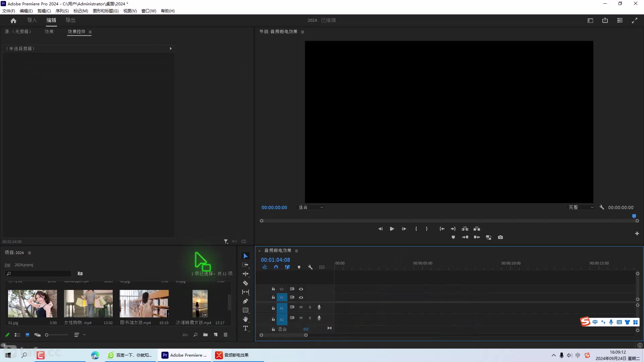This screenshot has height=362, width=644.
Task: Toggle lock on track V1
Action: [273, 297]
